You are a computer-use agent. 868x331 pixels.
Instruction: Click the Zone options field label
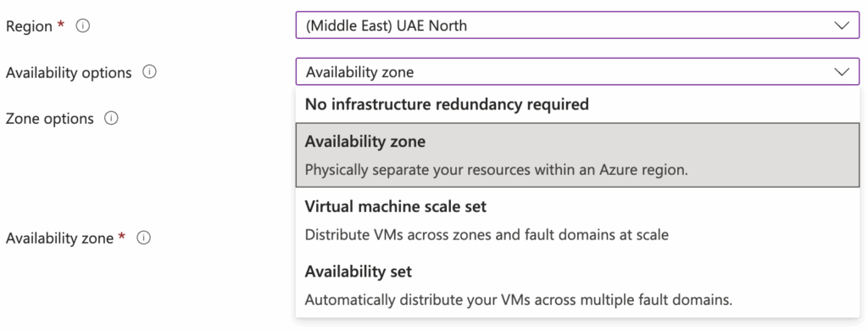[49, 119]
